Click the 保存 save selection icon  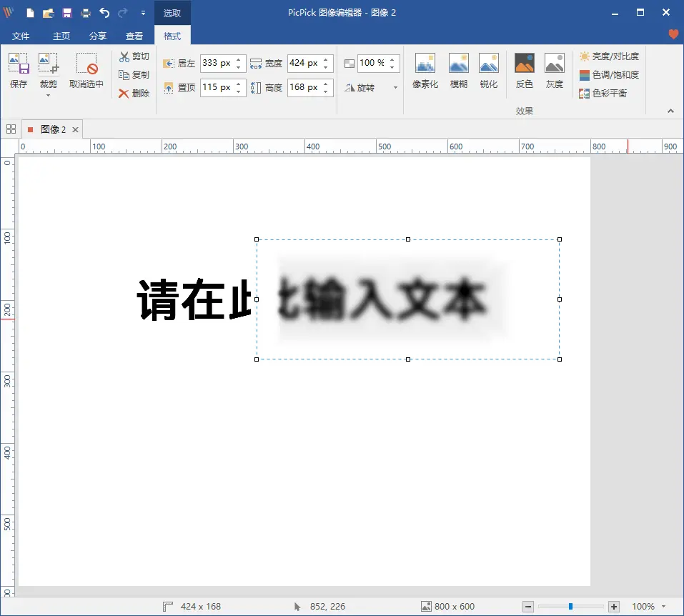[19, 71]
